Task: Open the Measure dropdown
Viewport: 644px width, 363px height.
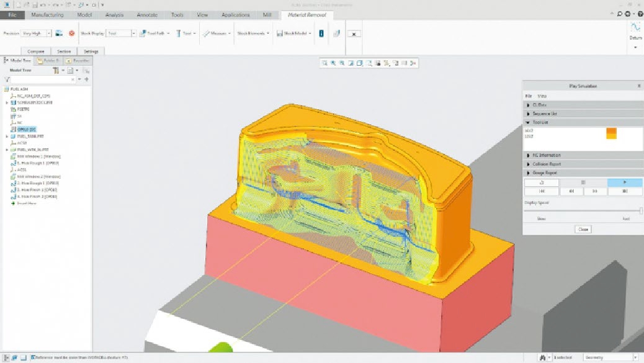Action: pos(217,34)
